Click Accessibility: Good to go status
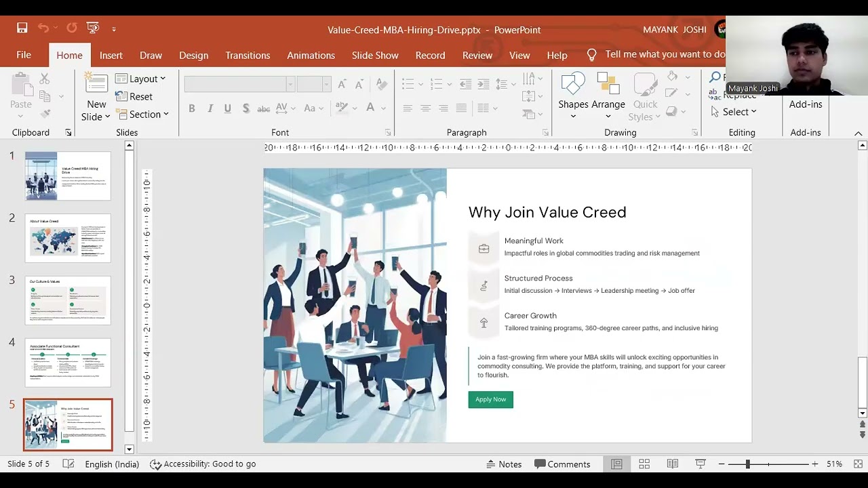This screenshot has height=488, width=868. 203,464
